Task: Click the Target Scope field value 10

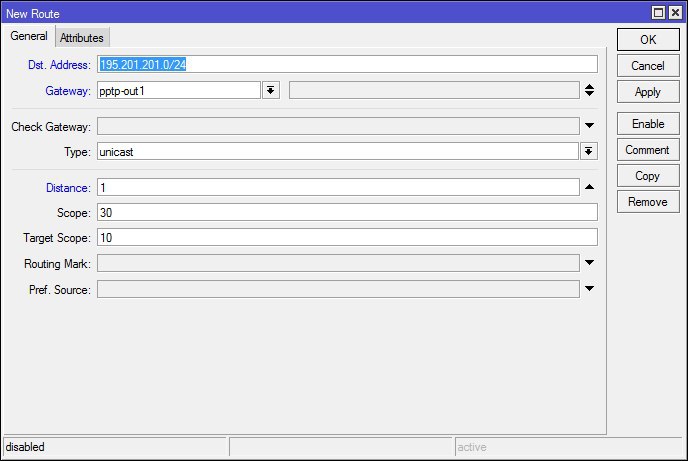Action: tap(347, 237)
